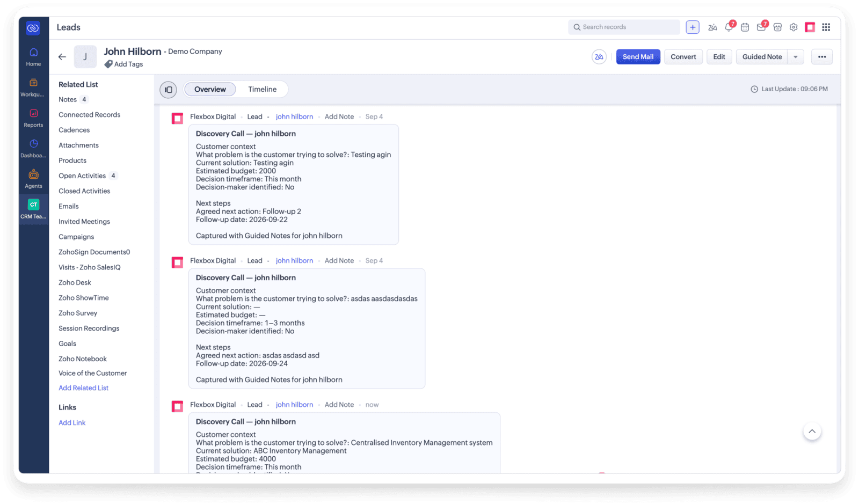Switch to the Timeline tab
This screenshot has height=504, width=859.
[263, 90]
